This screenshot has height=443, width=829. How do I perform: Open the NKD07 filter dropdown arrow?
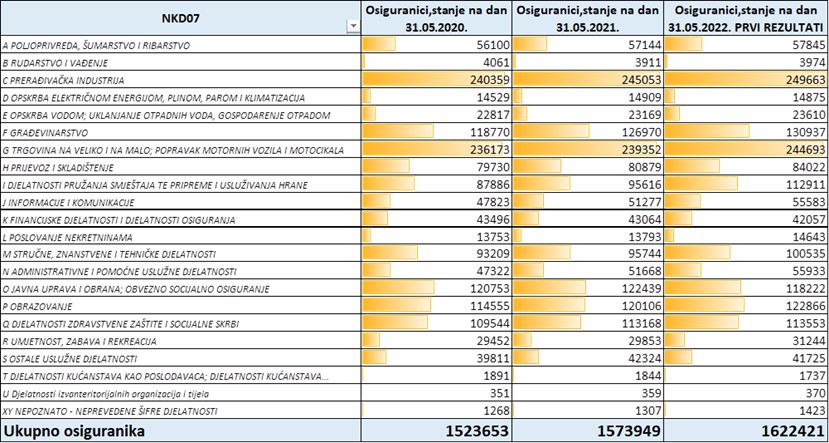(354, 27)
